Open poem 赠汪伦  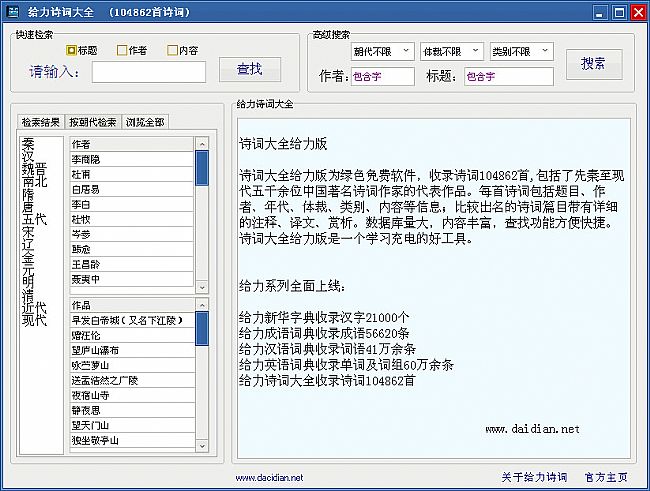[x=133, y=335]
